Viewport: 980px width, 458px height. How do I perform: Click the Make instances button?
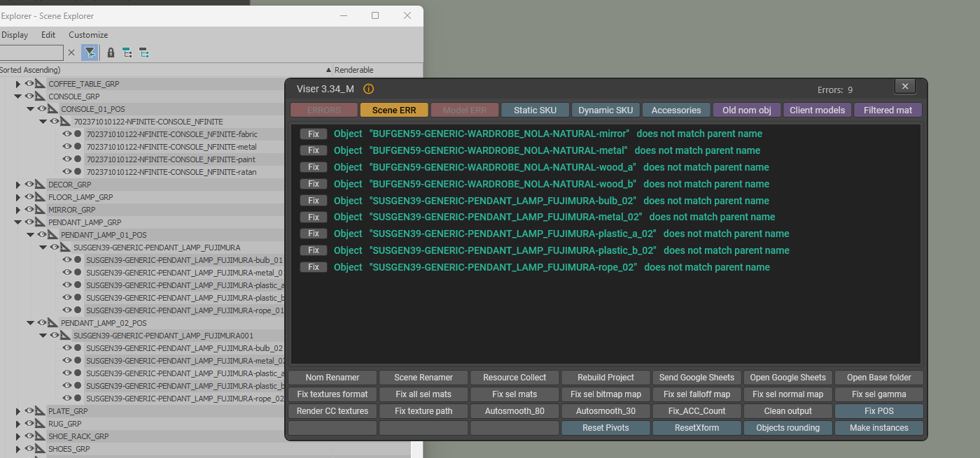click(x=879, y=428)
